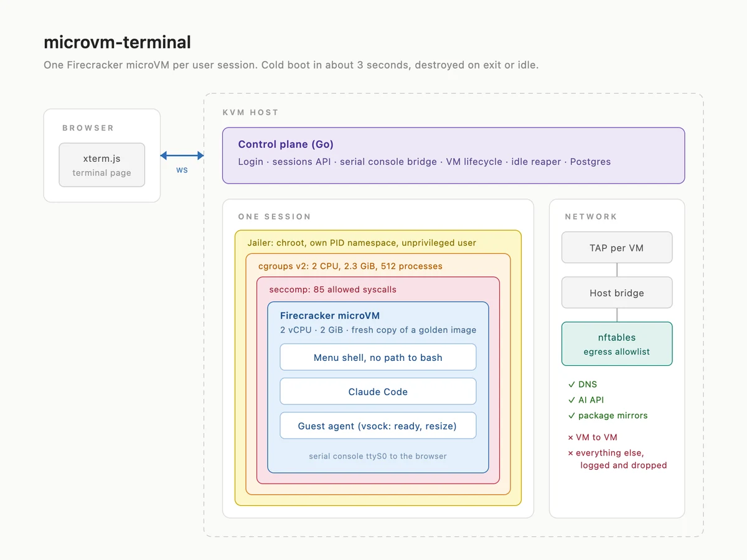Click the allowed 'DNS' entry
Screen dimensions: 747x560
pyautogui.click(x=583, y=385)
